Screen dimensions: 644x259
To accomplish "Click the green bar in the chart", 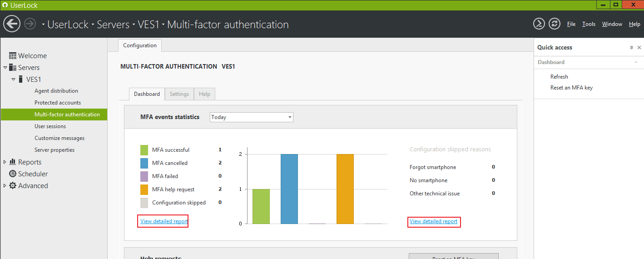I will 261,206.
